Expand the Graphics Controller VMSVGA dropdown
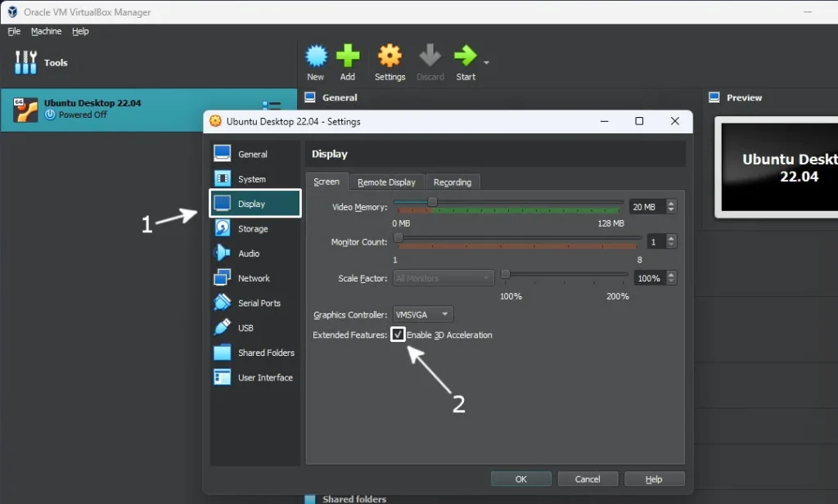The height and width of the screenshot is (504, 838). pos(422,314)
